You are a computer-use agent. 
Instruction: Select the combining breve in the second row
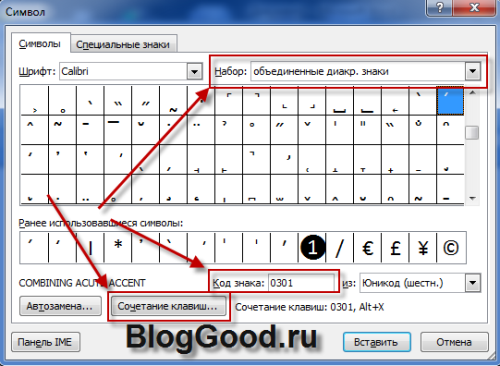145,130
